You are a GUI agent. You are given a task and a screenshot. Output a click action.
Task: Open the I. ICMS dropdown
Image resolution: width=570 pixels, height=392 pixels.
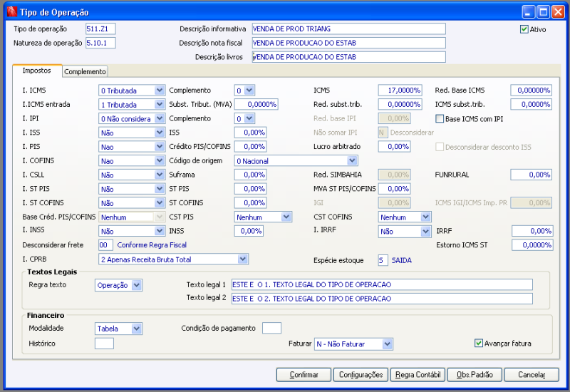pyautogui.click(x=160, y=91)
